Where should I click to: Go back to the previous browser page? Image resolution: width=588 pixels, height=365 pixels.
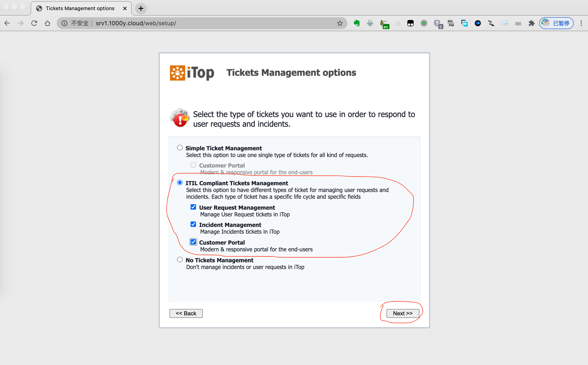(x=7, y=23)
